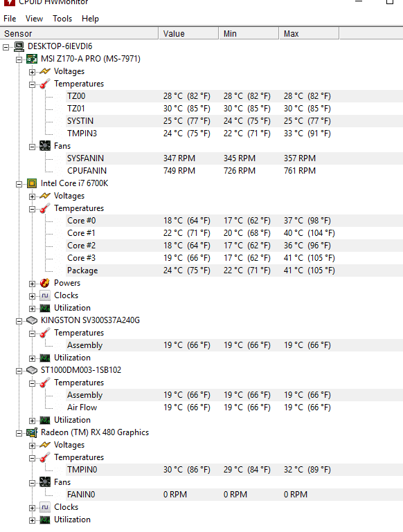Collapse the Intel Core i7 Temperatures node
This screenshot has width=403, height=532.
click(32, 209)
